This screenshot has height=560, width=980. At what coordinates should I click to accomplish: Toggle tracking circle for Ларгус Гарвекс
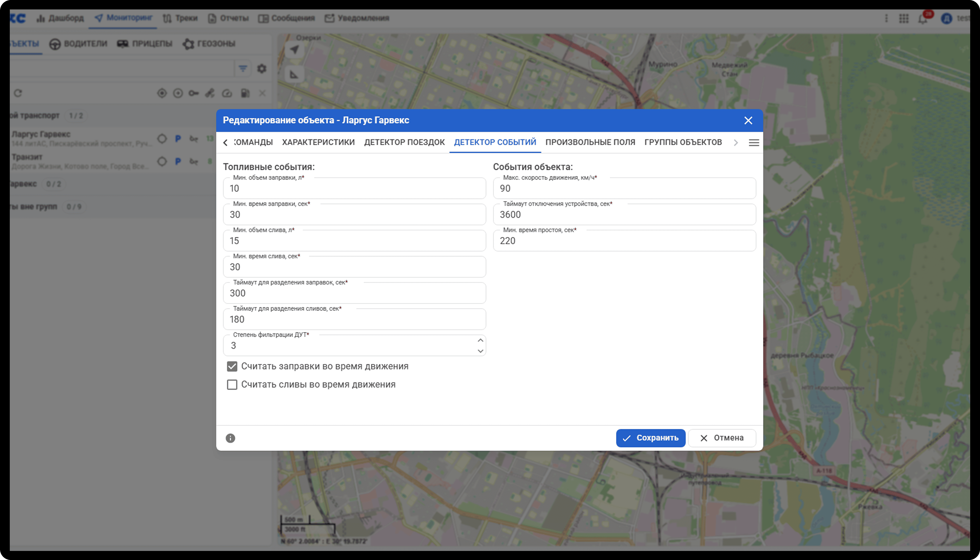pos(162,139)
